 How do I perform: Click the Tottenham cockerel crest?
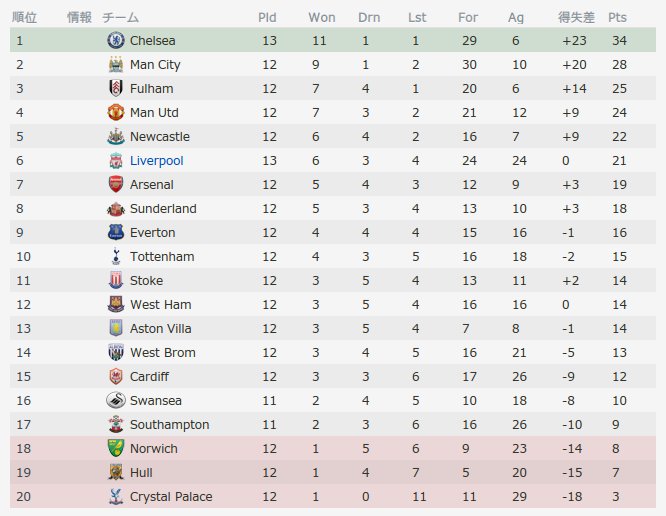(x=116, y=256)
